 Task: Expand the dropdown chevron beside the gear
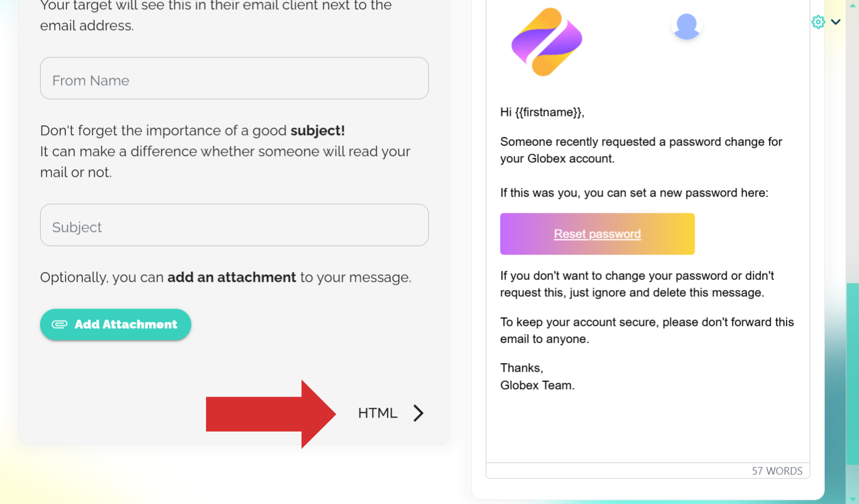[x=836, y=22]
